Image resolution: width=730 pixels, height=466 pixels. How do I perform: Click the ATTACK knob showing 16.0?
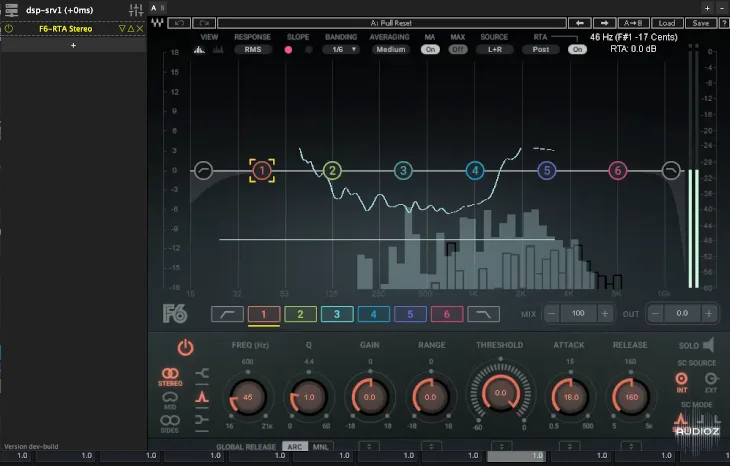click(571, 397)
